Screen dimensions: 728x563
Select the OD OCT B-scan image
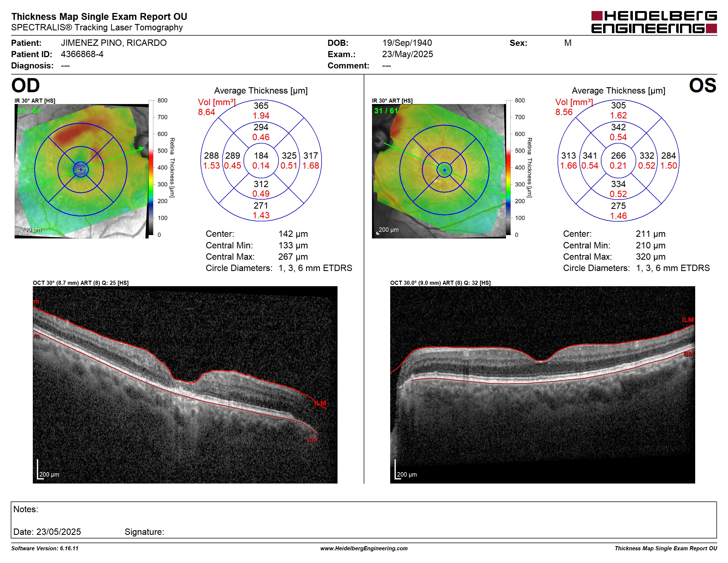click(185, 384)
